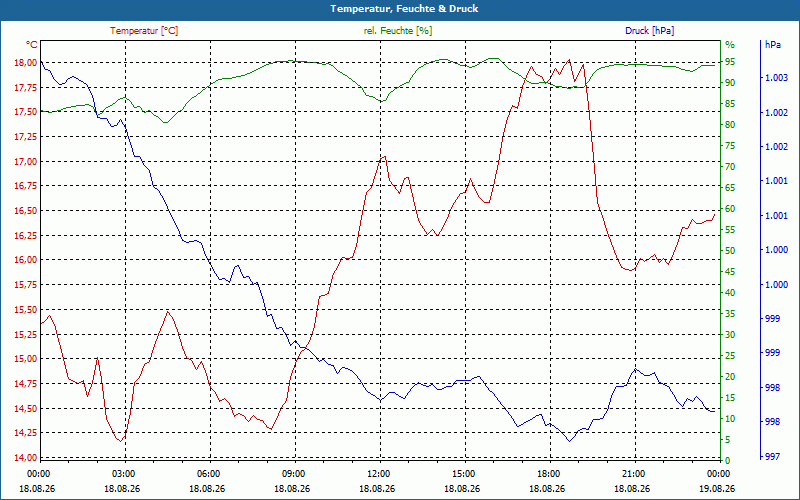Click the '16,25' temperature axis value
Image resolution: width=800 pixels, height=500 pixels.
[x=27, y=236]
